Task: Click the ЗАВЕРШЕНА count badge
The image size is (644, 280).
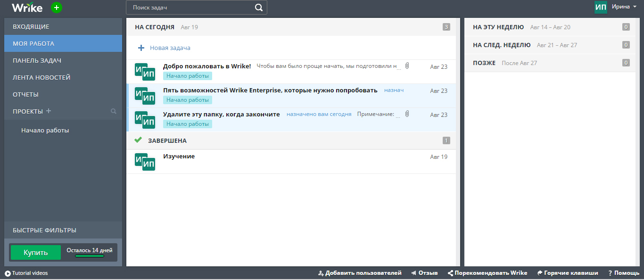Action: click(x=446, y=140)
